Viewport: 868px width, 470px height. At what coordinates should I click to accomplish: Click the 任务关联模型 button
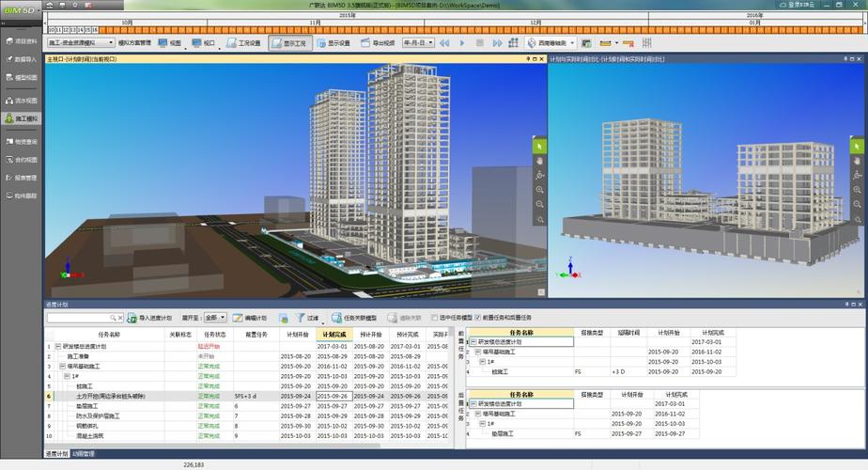pyautogui.click(x=354, y=319)
